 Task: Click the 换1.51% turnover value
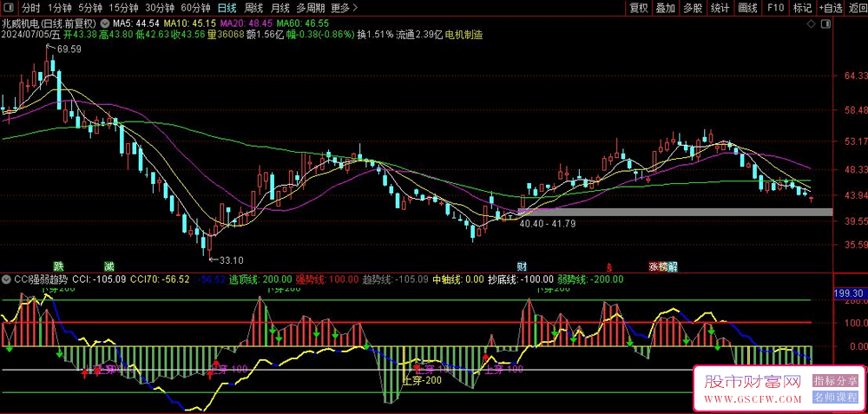[376, 35]
